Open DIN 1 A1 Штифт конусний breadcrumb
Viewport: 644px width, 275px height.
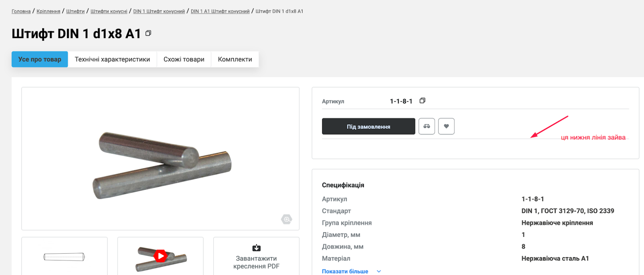point(220,11)
